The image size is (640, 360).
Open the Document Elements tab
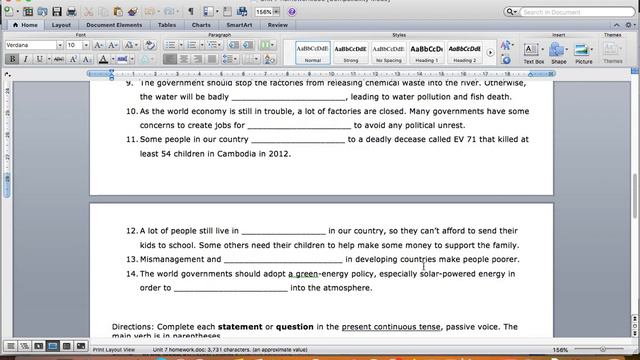pos(114,25)
